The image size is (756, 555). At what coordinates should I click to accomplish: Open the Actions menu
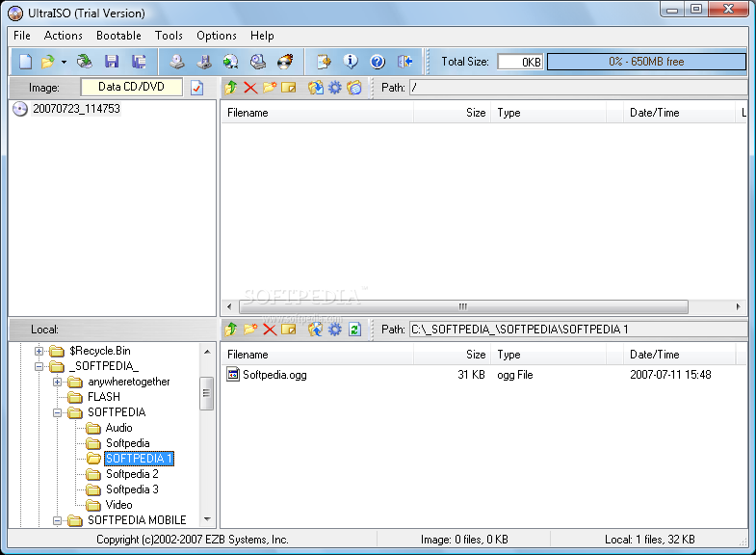64,36
